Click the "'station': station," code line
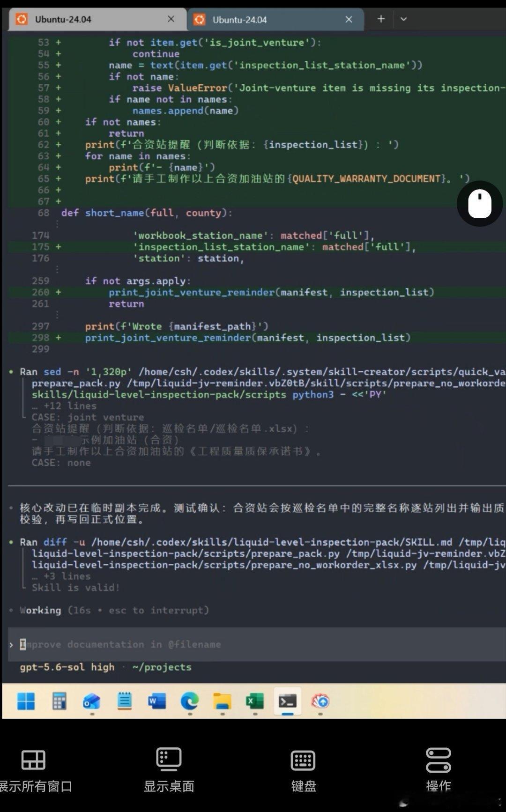 click(x=188, y=258)
